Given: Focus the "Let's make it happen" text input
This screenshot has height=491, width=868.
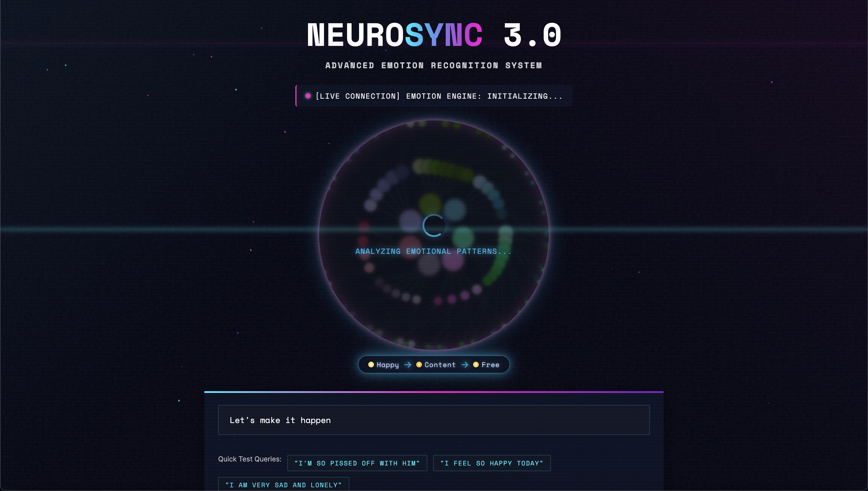Looking at the screenshot, I should 434,420.
